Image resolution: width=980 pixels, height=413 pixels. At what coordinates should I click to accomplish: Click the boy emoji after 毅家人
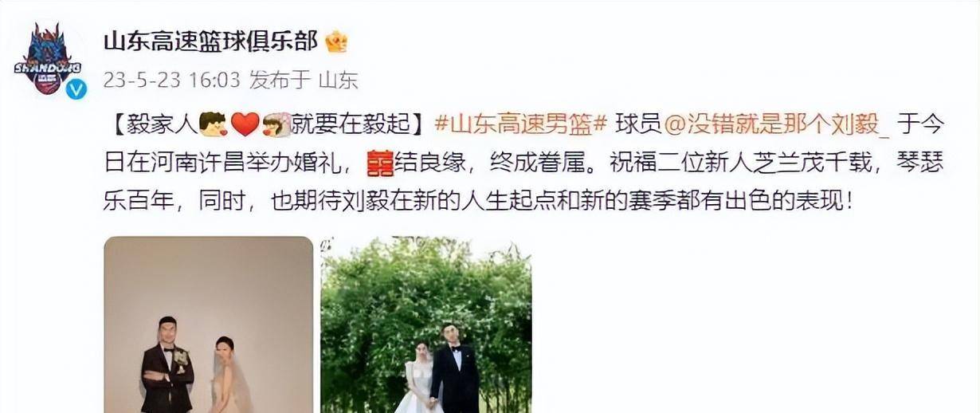214,124
